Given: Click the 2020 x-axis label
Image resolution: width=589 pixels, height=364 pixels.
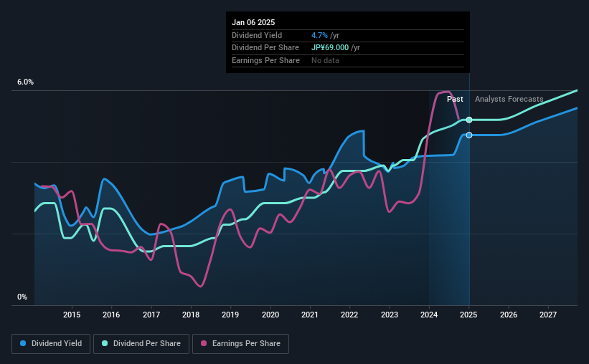Looking at the screenshot, I should point(270,315).
